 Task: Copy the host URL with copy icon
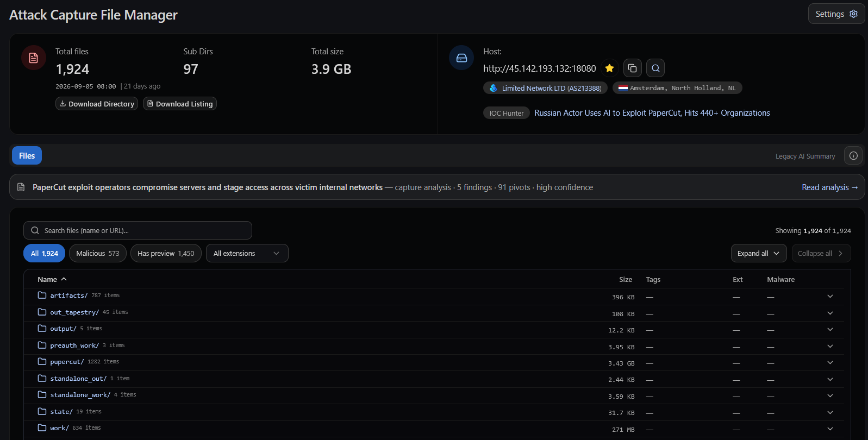(x=632, y=68)
